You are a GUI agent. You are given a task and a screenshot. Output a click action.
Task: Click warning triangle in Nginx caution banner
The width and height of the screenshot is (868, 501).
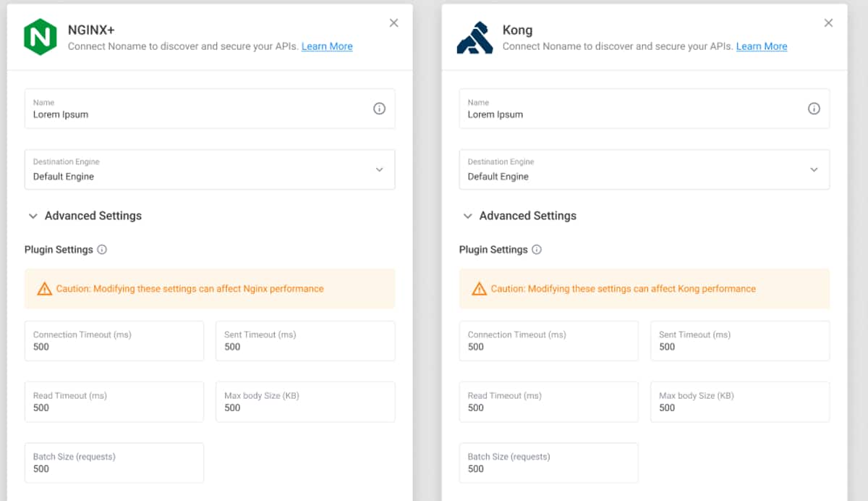coord(44,289)
